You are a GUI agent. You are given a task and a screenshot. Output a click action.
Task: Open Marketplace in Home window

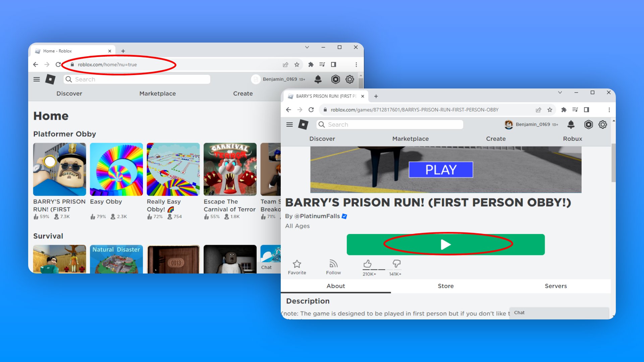click(158, 94)
